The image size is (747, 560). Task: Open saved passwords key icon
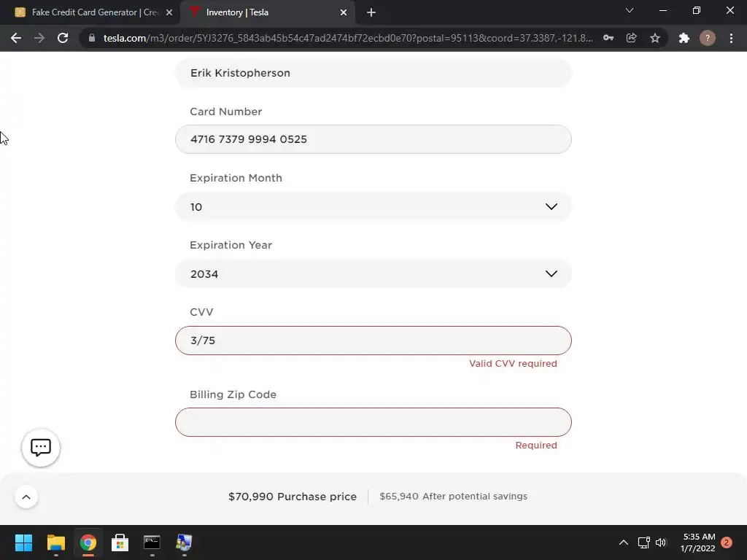point(608,38)
